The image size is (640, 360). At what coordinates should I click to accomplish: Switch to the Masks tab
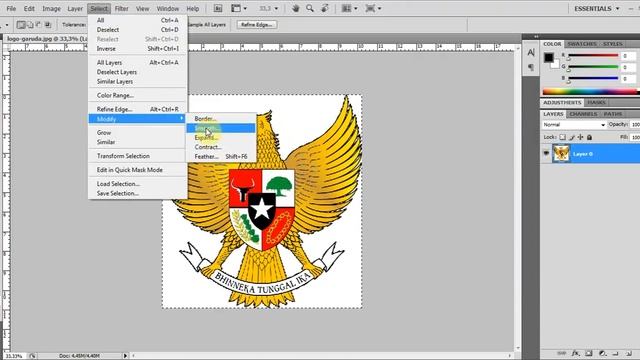pyautogui.click(x=596, y=102)
